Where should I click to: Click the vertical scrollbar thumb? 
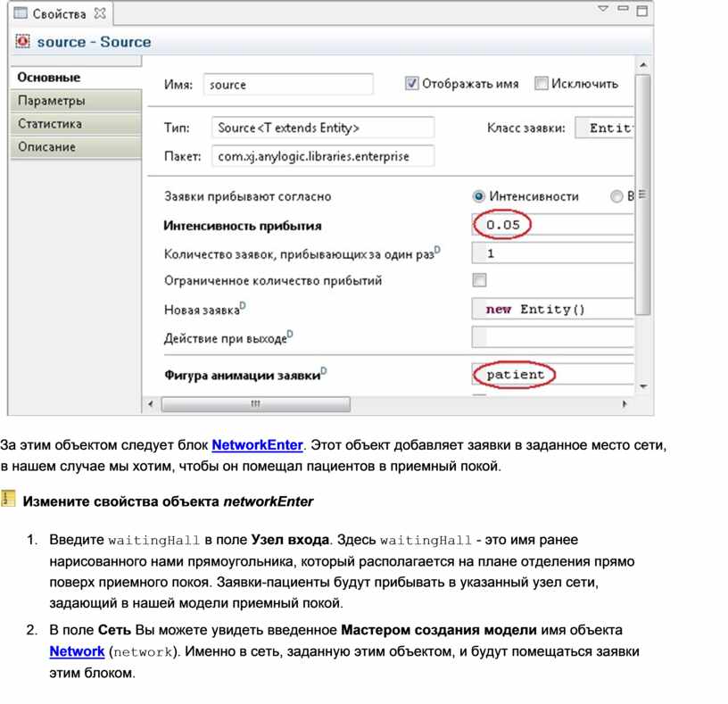[642, 195]
